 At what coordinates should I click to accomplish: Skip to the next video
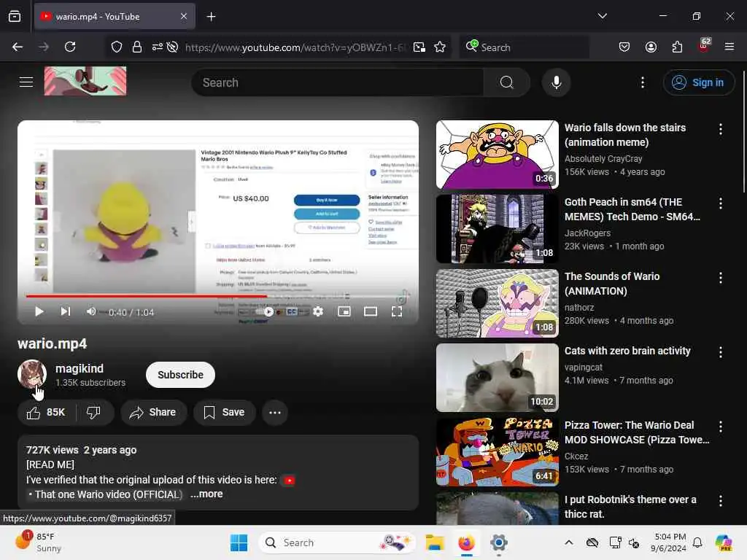(65, 311)
